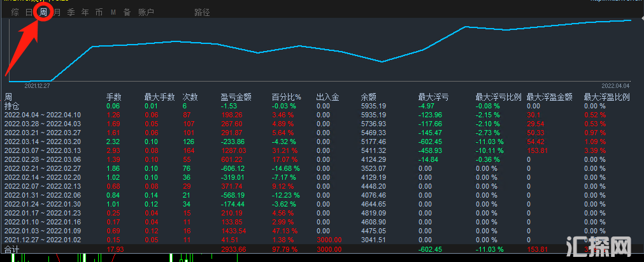
Task: Click the trade count 126
Action: (189, 142)
